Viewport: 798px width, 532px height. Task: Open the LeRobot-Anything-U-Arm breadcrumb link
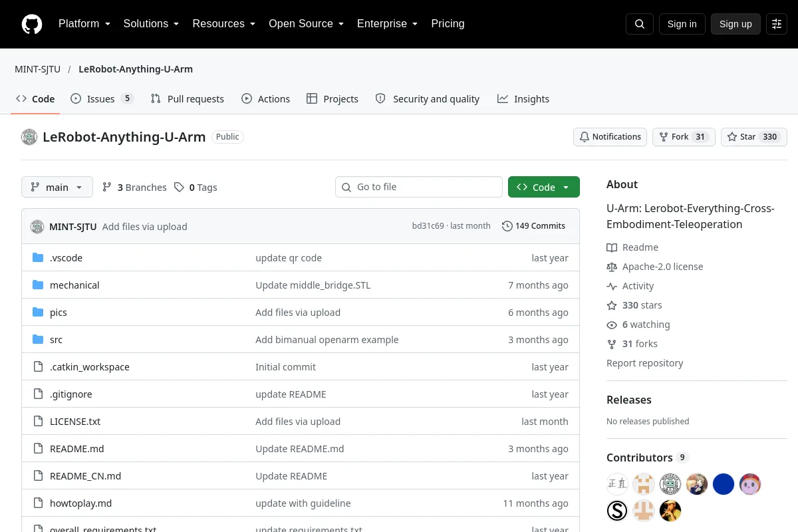point(136,69)
